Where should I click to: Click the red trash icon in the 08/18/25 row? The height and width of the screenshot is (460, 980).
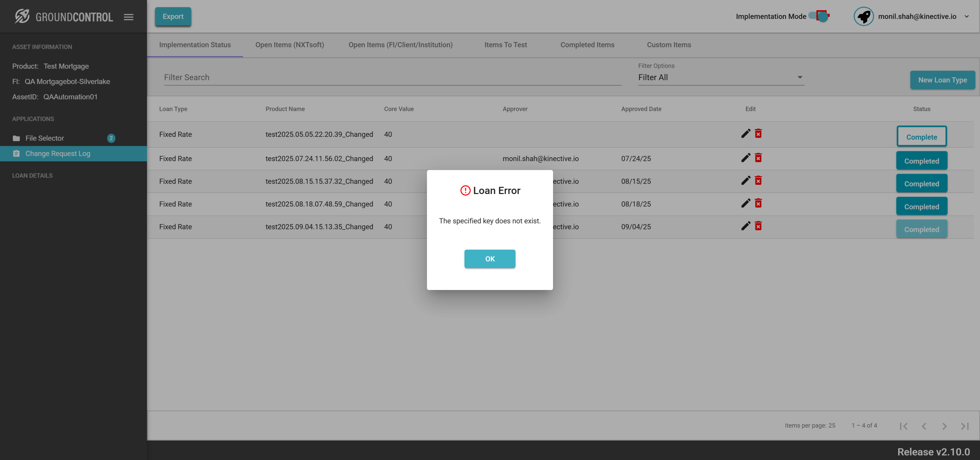(758, 203)
